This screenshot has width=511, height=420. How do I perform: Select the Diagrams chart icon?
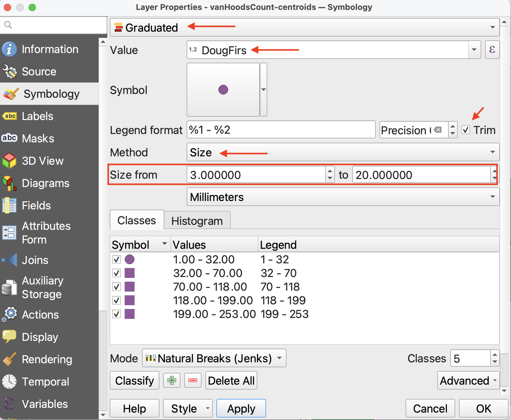9,183
